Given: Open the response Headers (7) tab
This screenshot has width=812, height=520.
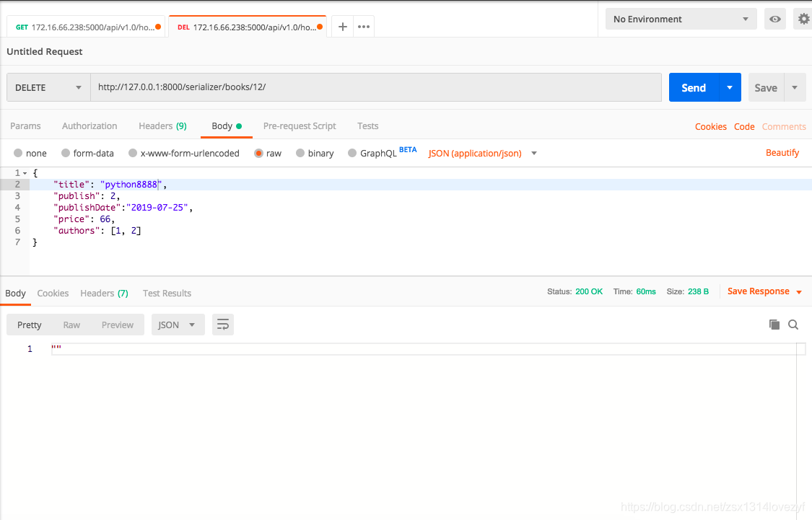Looking at the screenshot, I should point(104,293).
